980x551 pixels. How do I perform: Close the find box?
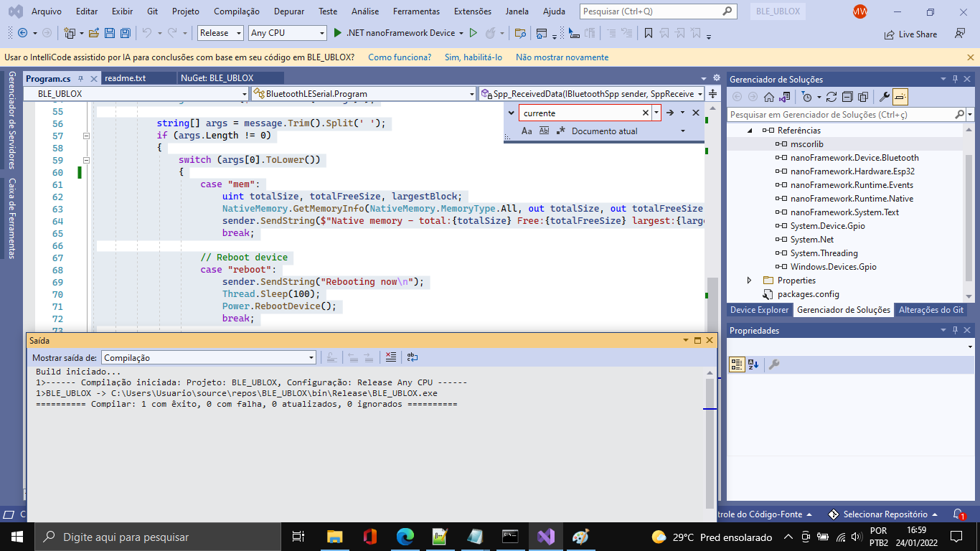coord(696,113)
